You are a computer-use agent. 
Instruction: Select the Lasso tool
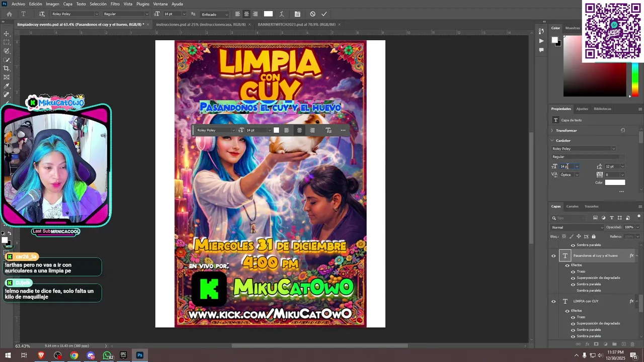click(7, 51)
